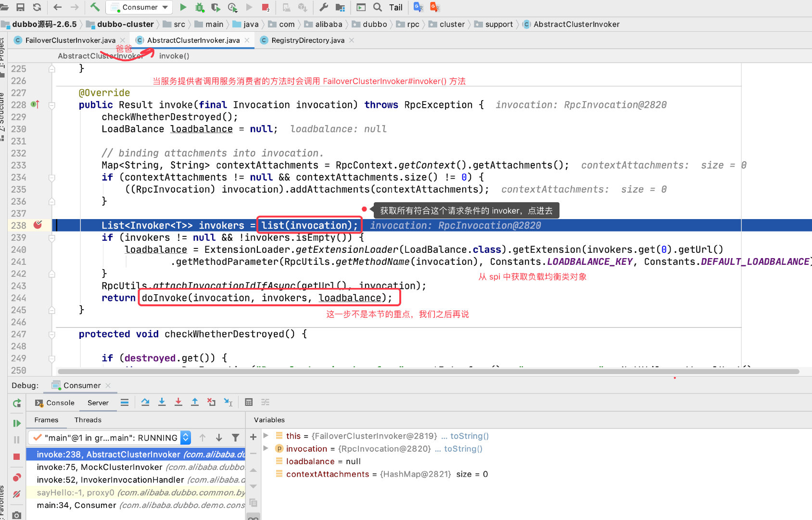Click the Drop Frame icon
The height and width of the screenshot is (520, 812).
pyautogui.click(x=211, y=402)
